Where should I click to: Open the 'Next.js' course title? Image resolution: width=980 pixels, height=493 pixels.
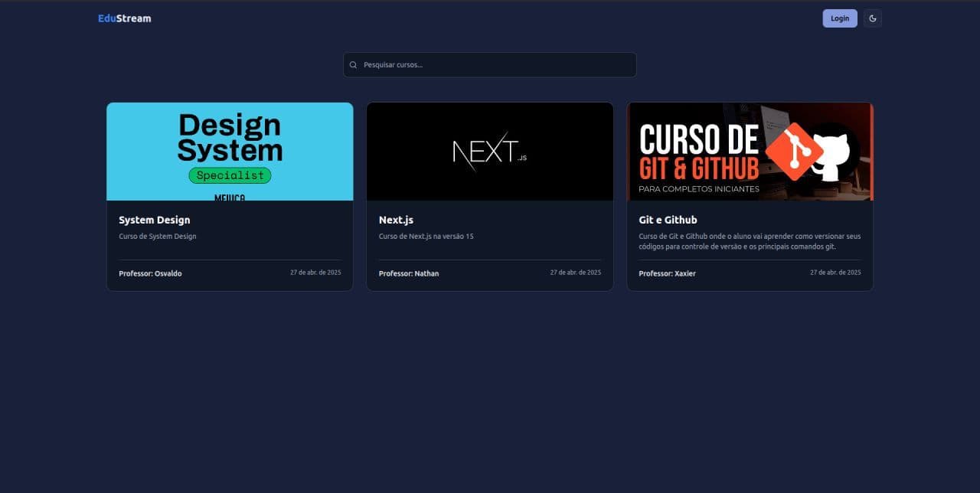click(x=396, y=220)
